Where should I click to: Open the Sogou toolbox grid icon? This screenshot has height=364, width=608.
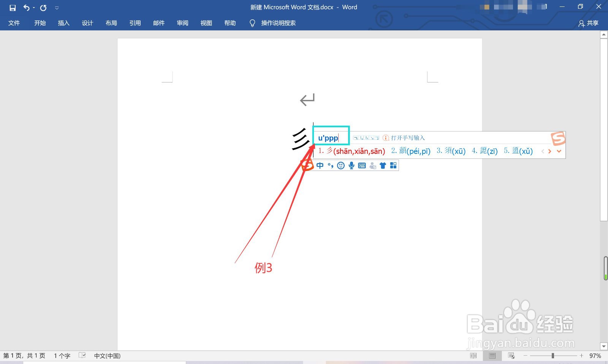pos(393,165)
